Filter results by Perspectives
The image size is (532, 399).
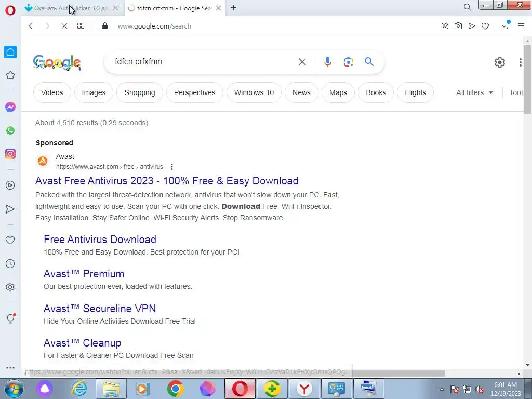coord(195,92)
